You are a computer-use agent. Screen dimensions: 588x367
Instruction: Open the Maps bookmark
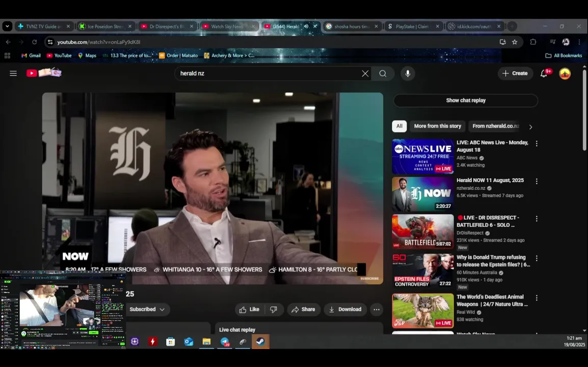tap(87, 56)
